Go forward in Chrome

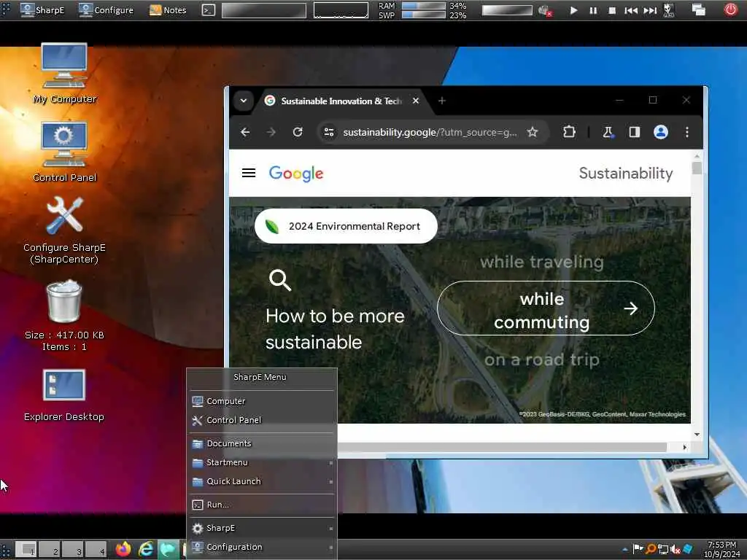[x=271, y=132]
